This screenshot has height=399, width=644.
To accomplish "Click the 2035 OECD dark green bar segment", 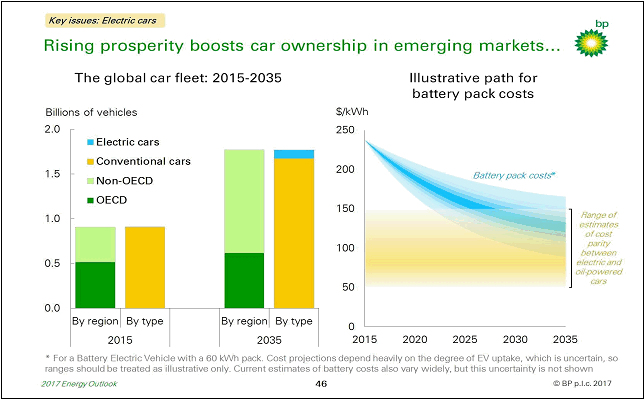I will tap(244, 281).
